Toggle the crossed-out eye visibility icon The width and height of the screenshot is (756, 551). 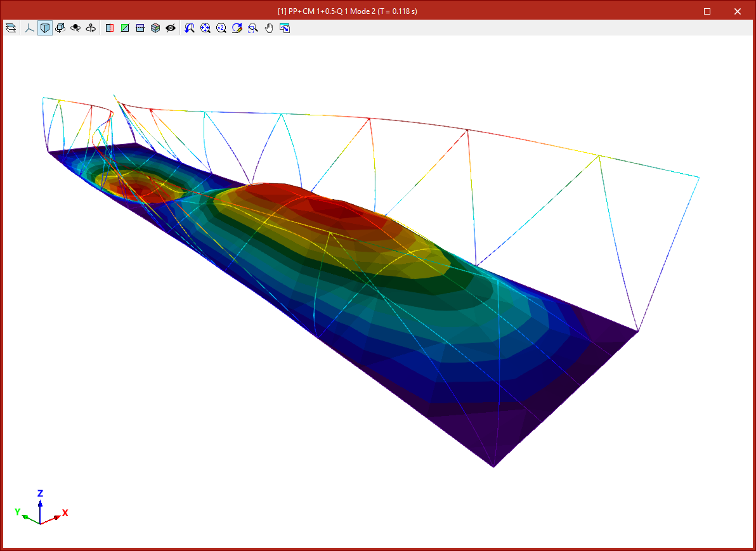(171, 28)
